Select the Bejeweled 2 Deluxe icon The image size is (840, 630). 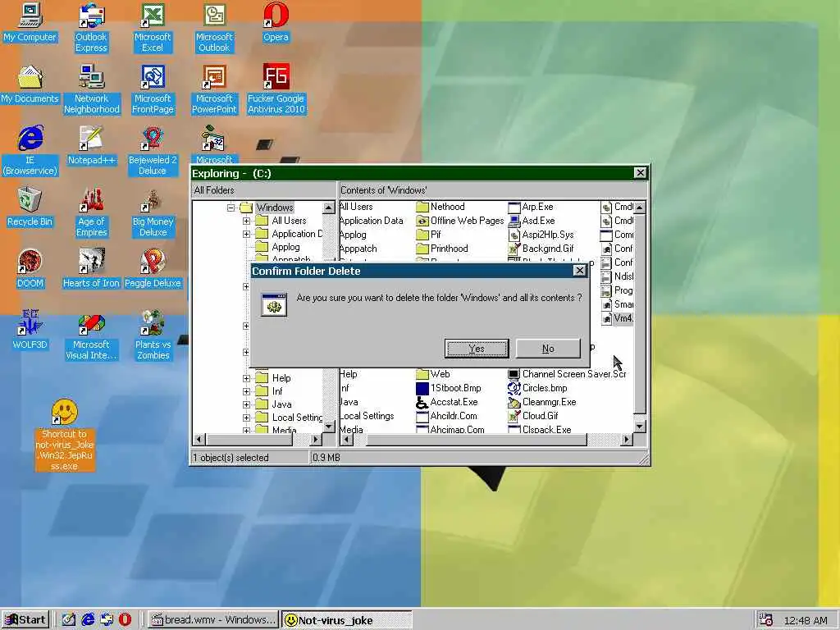[x=152, y=151]
